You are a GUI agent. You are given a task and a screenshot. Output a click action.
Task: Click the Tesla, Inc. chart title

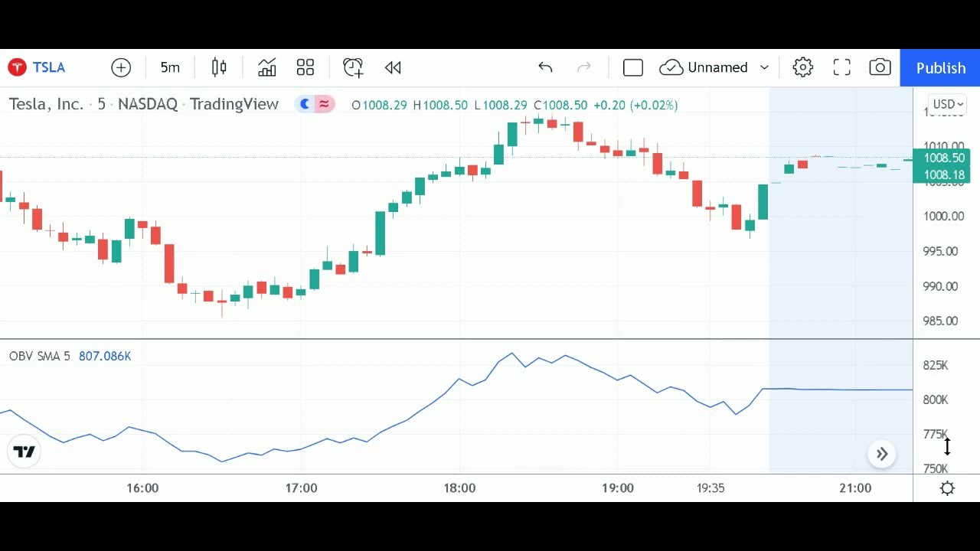coord(46,104)
